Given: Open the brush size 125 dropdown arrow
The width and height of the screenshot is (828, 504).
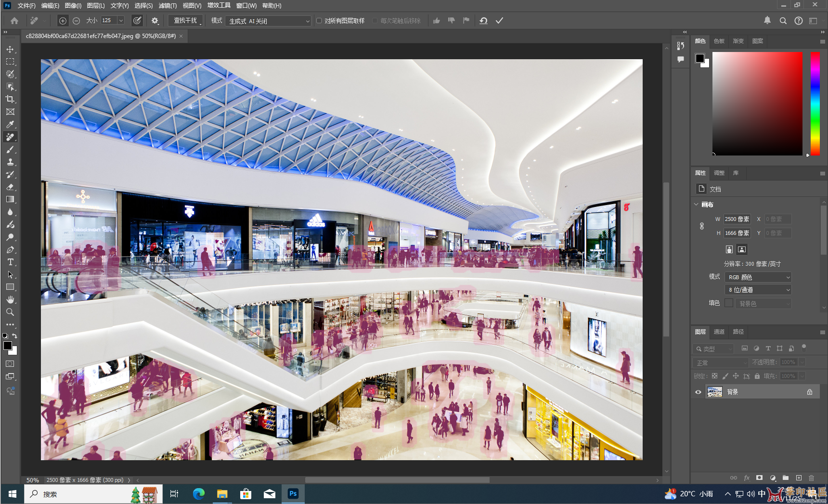Looking at the screenshot, I should click(121, 21).
